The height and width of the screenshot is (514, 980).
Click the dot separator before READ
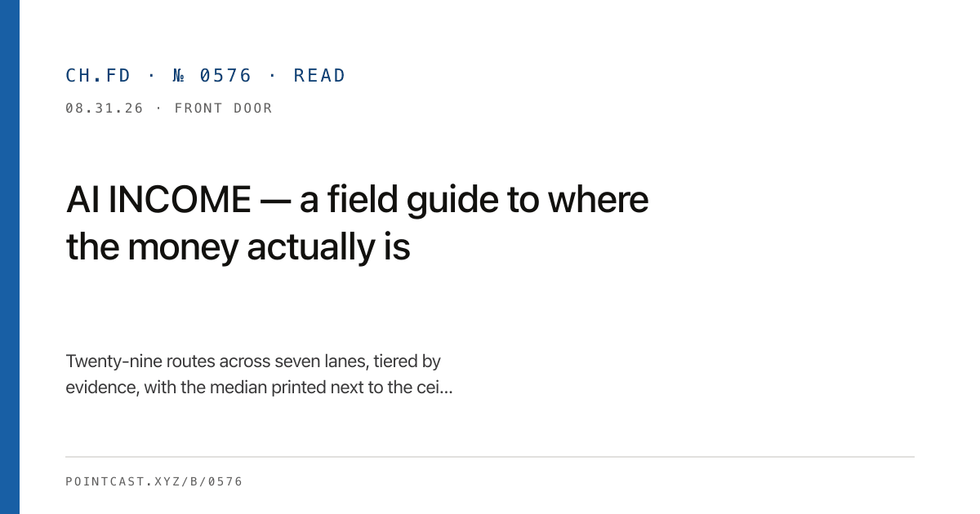tap(273, 76)
